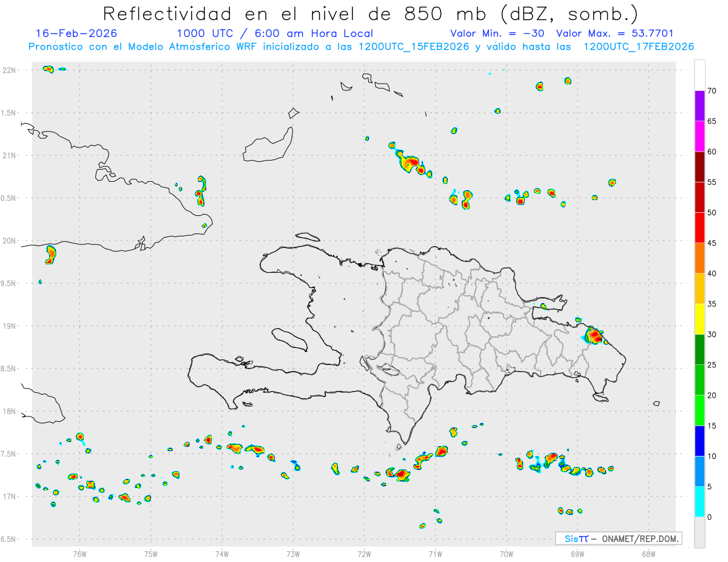
Task: Click the blue 10–15 dBZ colorbar segment
Action: 699,441
